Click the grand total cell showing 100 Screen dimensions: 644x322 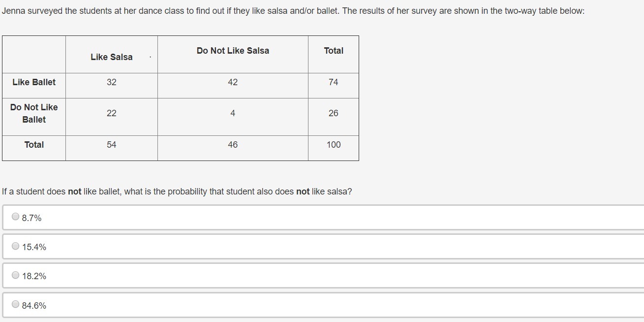pyautogui.click(x=334, y=145)
